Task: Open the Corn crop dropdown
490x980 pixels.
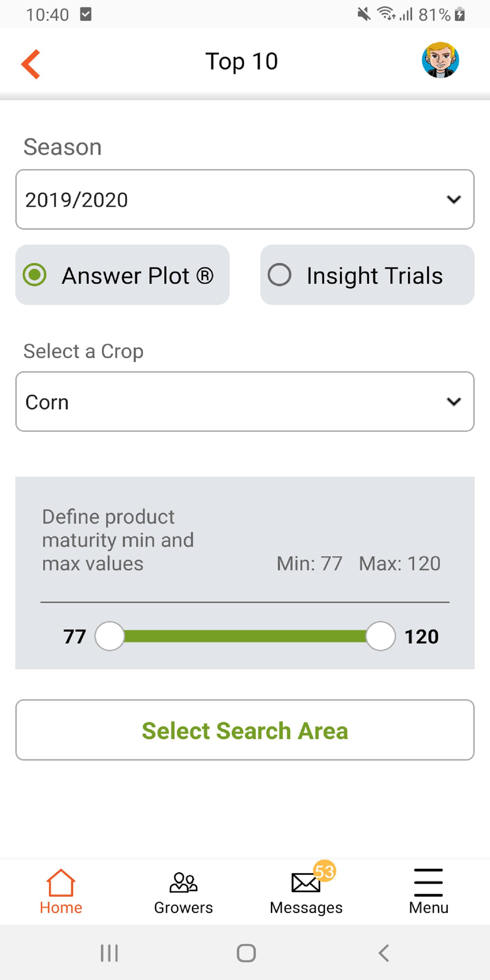Action: click(x=245, y=402)
